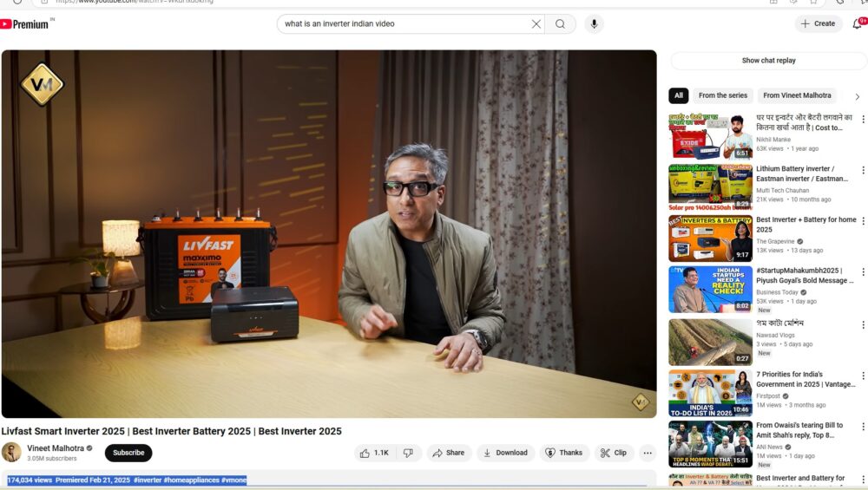The width and height of the screenshot is (868, 490).
Task: Open the Create menu
Action: point(818,24)
